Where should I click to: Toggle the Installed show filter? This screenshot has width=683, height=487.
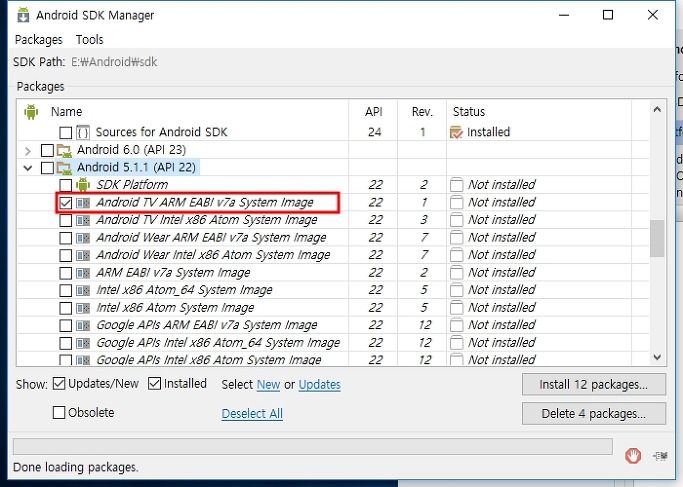click(154, 384)
